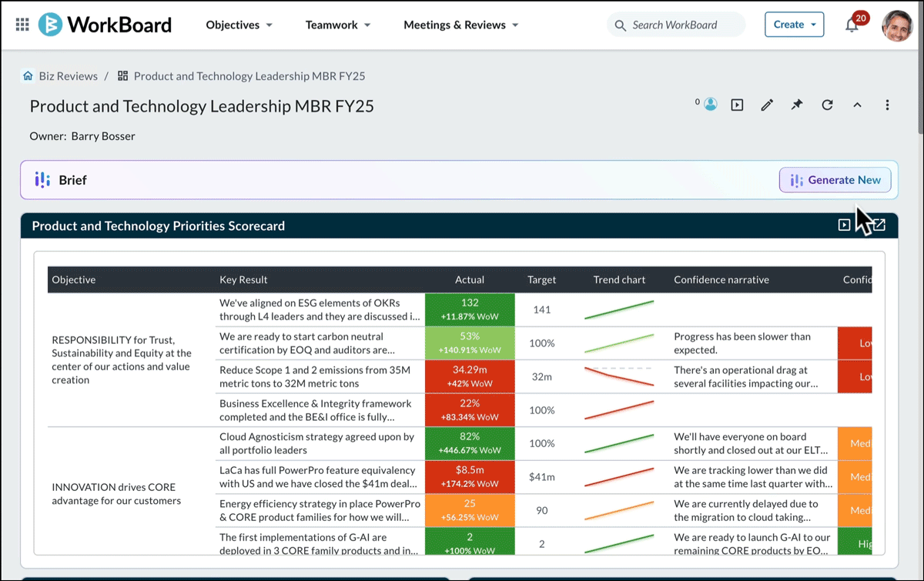Click the Generate New button
Screen dimensions: 924x581
point(835,180)
